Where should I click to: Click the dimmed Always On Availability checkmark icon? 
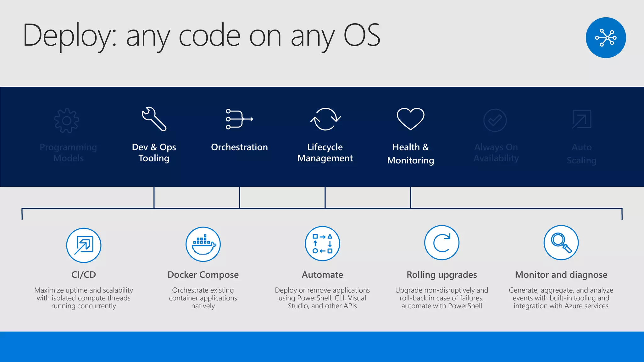[x=495, y=120]
